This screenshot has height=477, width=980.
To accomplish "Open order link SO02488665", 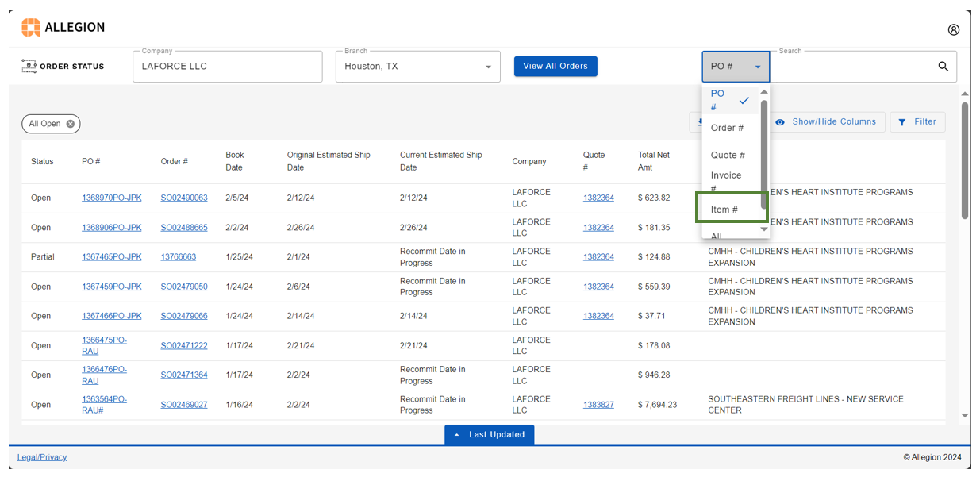I will point(184,228).
